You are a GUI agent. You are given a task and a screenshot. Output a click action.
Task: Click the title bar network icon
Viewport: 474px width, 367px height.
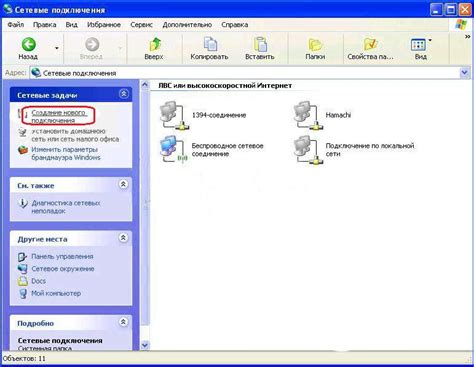(x=7, y=9)
